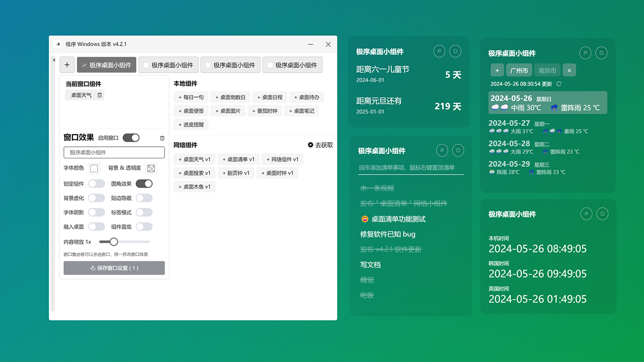Add the 每日一句 local widget

point(191,98)
